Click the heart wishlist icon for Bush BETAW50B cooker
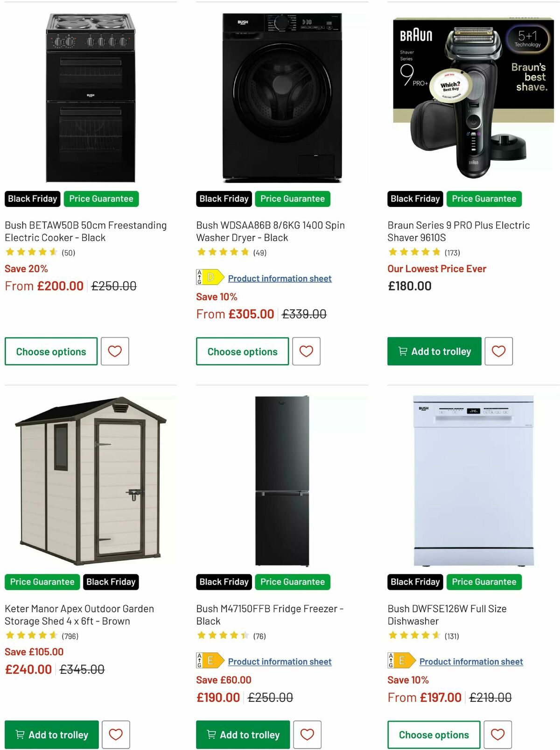Screen dimensions: 560x750 tap(115, 351)
